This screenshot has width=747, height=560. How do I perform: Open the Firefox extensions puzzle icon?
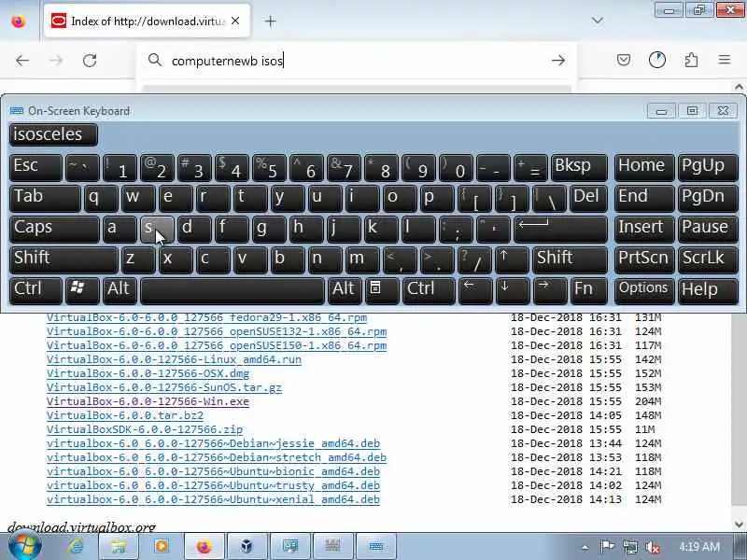691,60
